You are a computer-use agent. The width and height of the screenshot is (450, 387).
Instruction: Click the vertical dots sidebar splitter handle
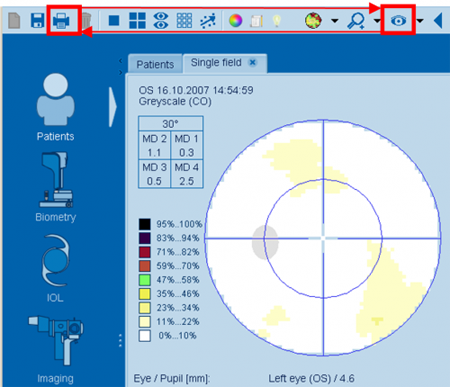(120, 340)
